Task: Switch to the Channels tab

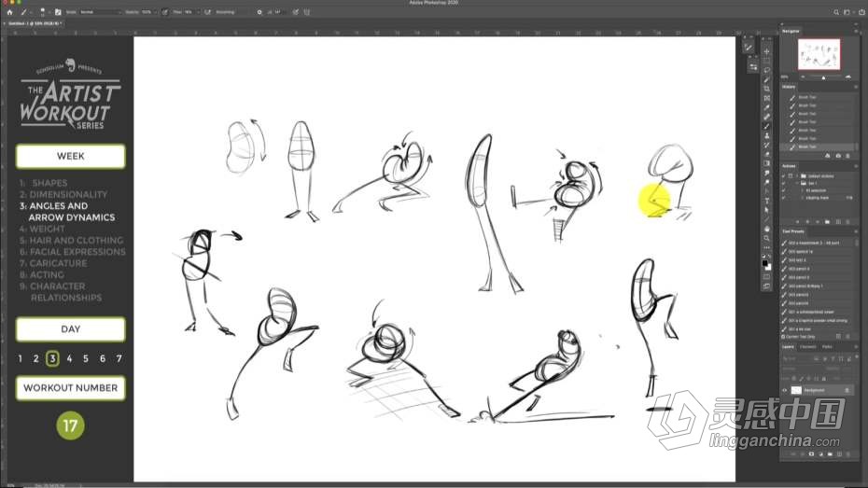Action: click(x=807, y=347)
